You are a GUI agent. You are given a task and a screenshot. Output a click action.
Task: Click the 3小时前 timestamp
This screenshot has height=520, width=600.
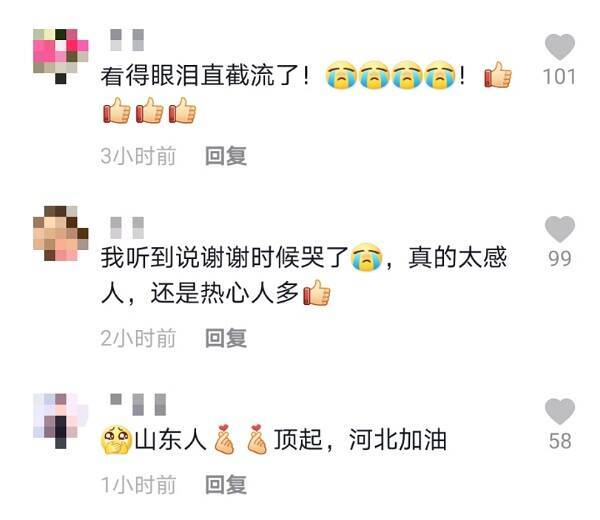pos(138,156)
